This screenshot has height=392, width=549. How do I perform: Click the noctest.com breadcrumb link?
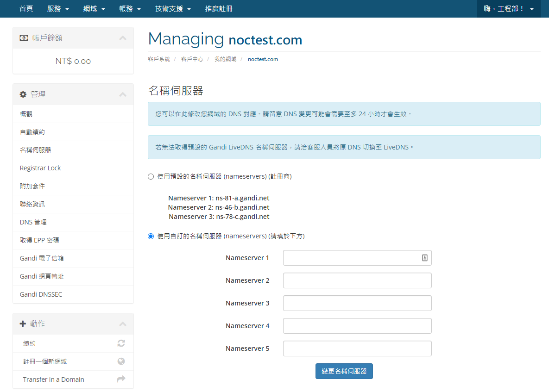[263, 59]
